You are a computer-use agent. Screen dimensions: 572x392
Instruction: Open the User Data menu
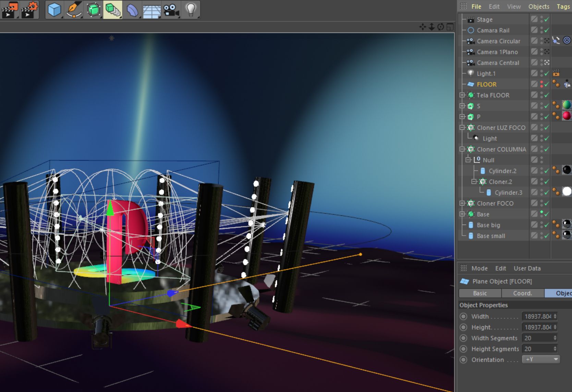coord(527,268)
